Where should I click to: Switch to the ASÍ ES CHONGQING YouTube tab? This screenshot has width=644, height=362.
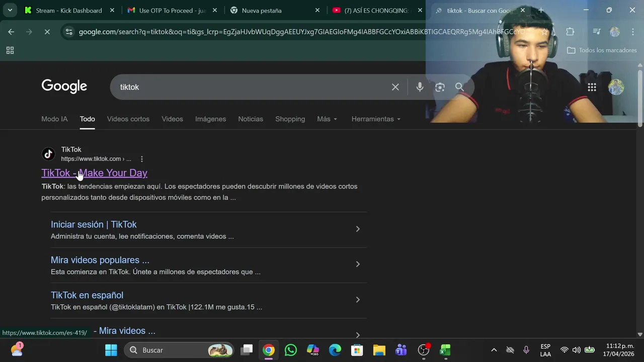[376, 10]
